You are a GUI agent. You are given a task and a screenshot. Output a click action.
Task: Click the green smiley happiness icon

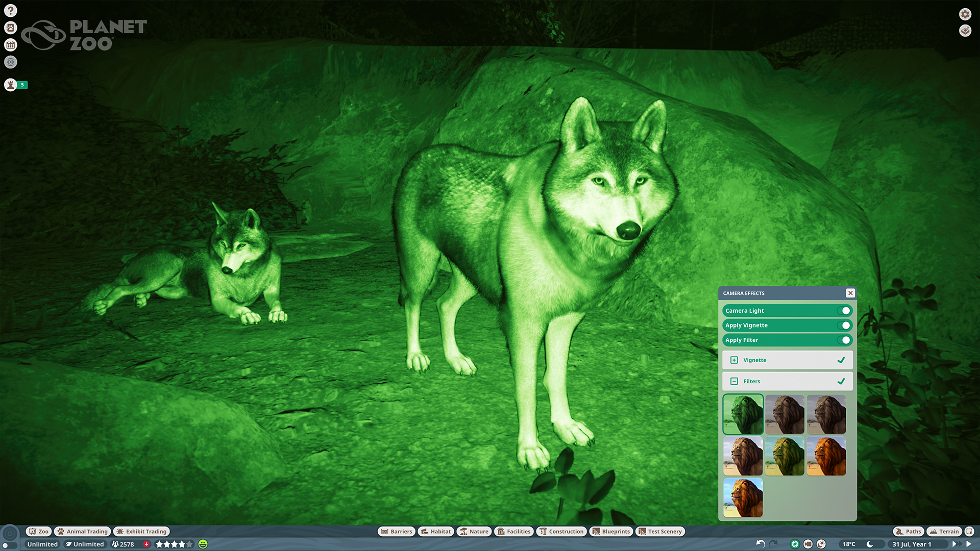click(x=203, y=544)
